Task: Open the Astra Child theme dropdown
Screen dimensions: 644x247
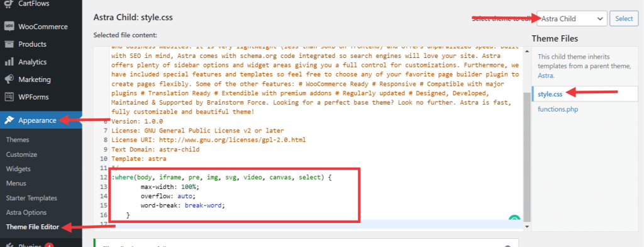Action: coord(572,18)
